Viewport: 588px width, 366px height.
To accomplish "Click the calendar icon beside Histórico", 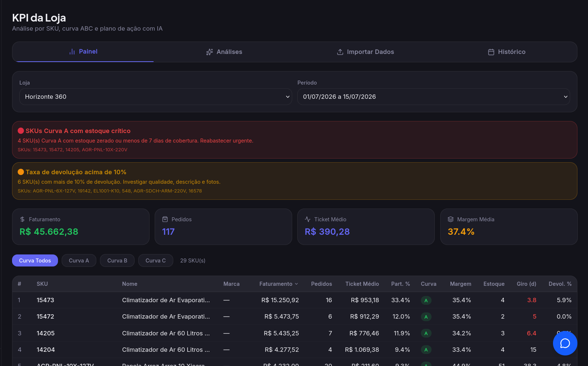I will (491, 52).
